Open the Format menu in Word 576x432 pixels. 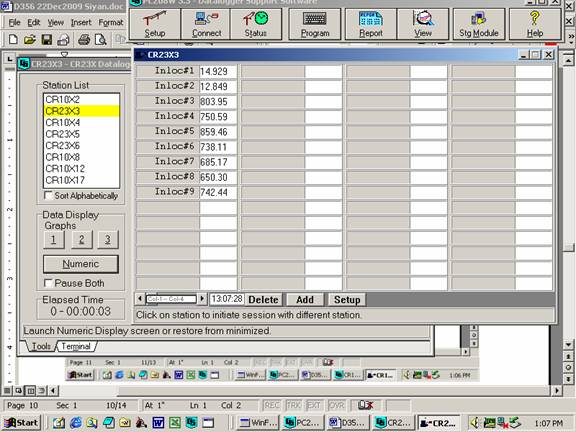coord(111,22)
